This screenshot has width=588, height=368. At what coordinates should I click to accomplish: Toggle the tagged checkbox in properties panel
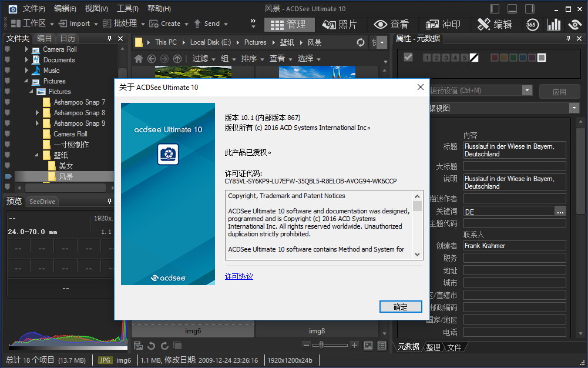[x=408, y=57]
